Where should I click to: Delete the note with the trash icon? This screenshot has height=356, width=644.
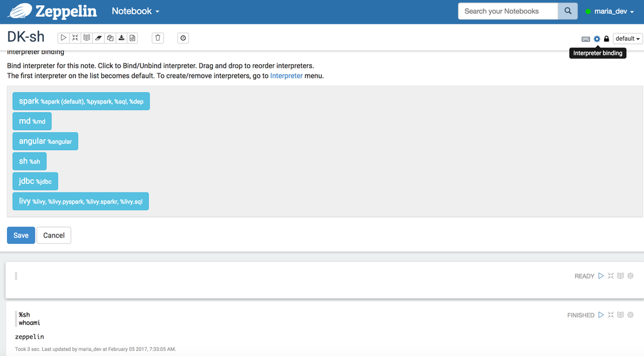[158, 38]
